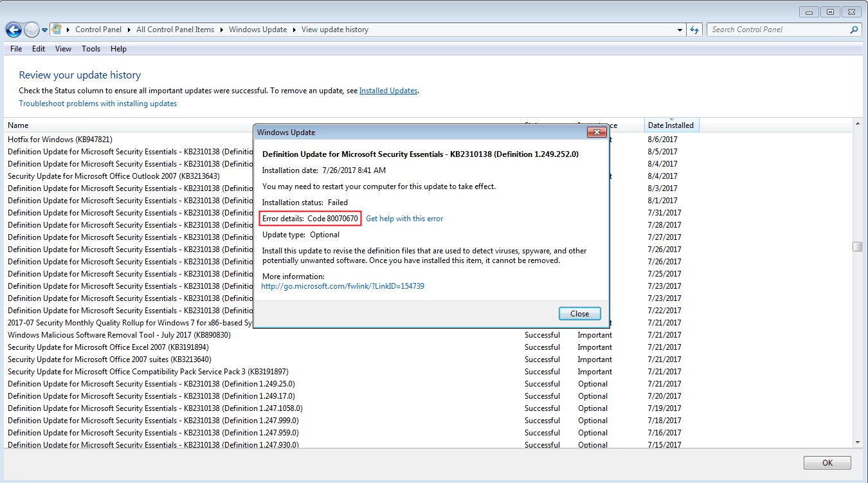
Task: Click the scrollbar up arrow
Action: 858,123
